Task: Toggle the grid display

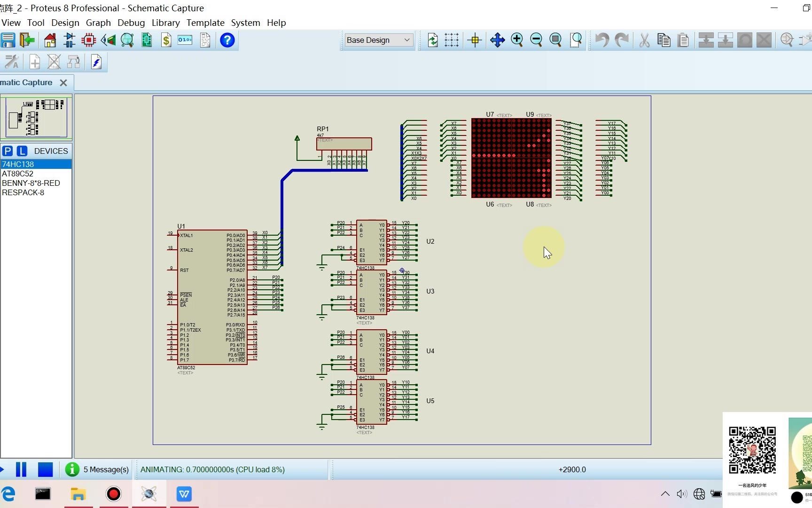Action: click(x=452, y=40)
